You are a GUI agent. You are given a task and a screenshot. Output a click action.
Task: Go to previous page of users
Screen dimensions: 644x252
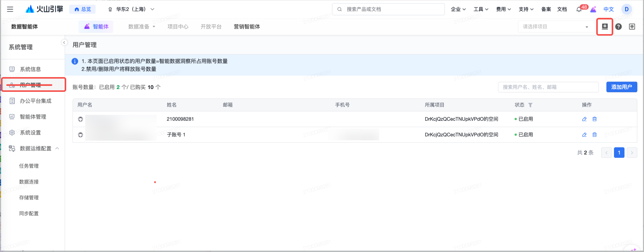(x=606, y=153)
